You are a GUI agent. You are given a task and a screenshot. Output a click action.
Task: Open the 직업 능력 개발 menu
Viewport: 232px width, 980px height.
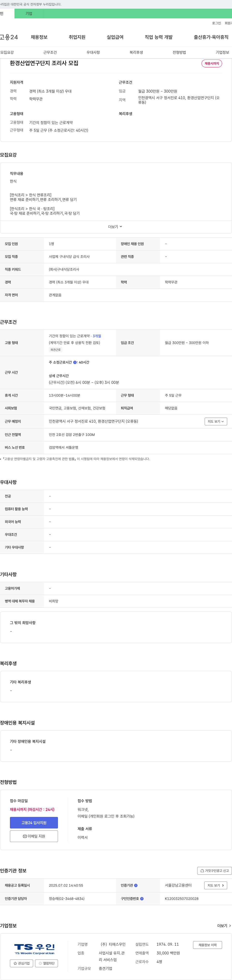click(159, 37)
